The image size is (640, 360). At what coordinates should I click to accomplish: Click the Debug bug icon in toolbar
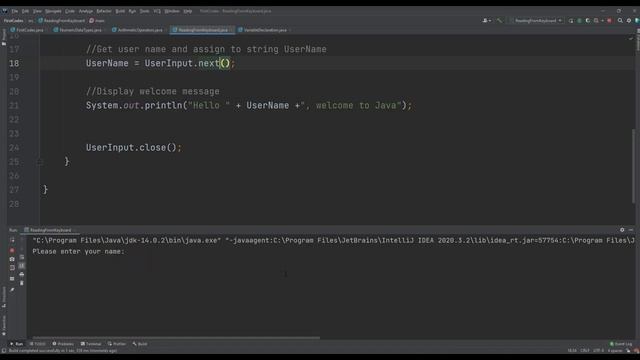pyautogui.click(x=579, y=20)
